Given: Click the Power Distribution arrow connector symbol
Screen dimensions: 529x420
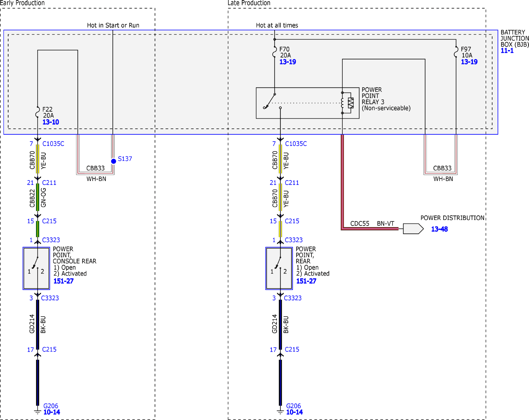Looking at the screenshot, I should pos(413,229).
